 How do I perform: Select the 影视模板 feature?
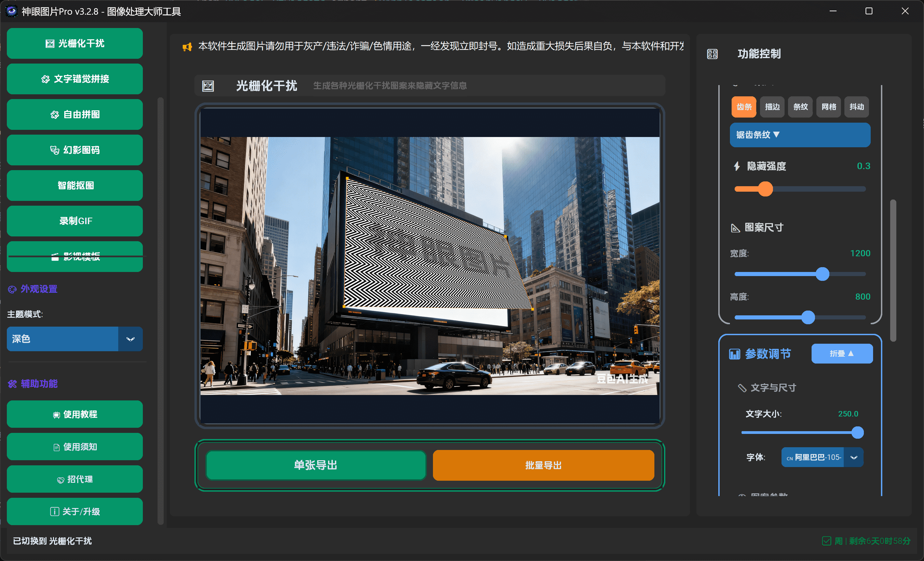[74, 257]
